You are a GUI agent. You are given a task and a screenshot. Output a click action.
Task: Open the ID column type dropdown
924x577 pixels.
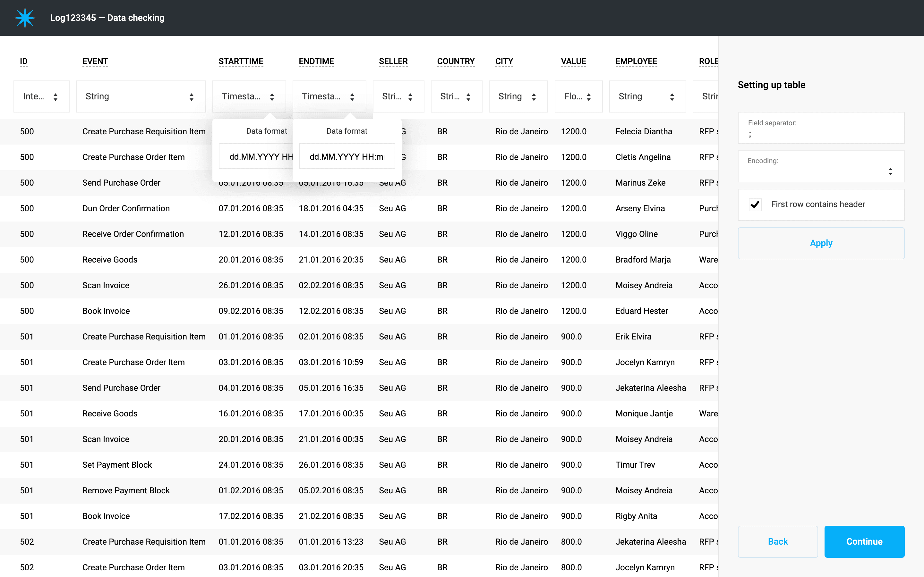(x=41, y=96)
